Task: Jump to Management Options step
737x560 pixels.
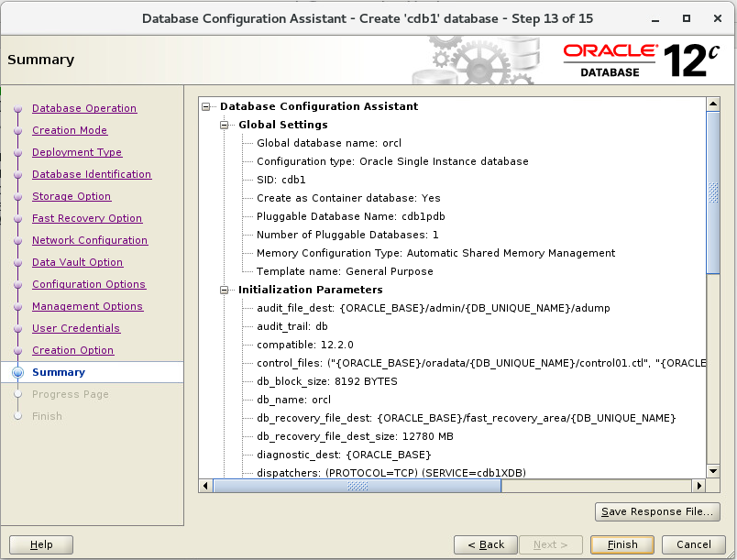Action: (87, 306)
